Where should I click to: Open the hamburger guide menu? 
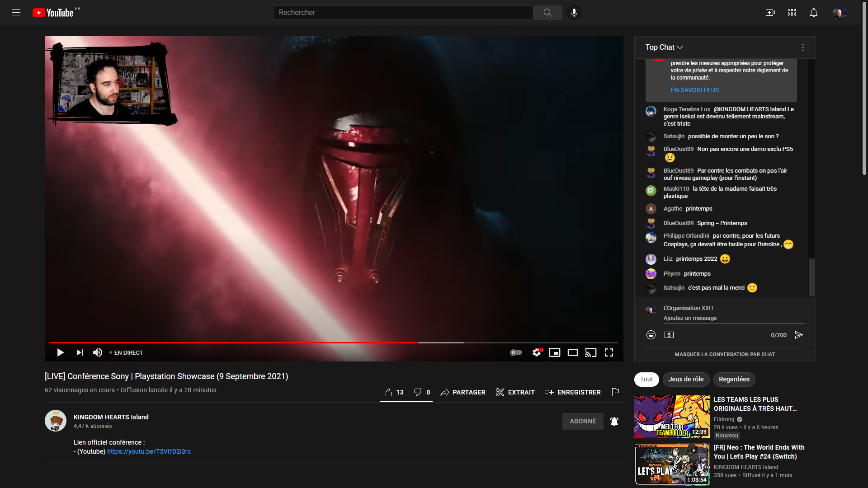pyautogui.click(x=16, y=13)
